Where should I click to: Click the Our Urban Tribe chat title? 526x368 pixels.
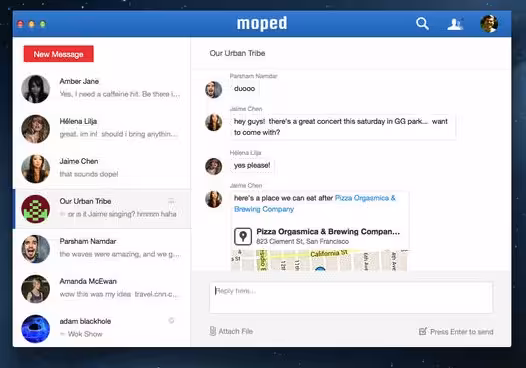[x=237, y=53]
